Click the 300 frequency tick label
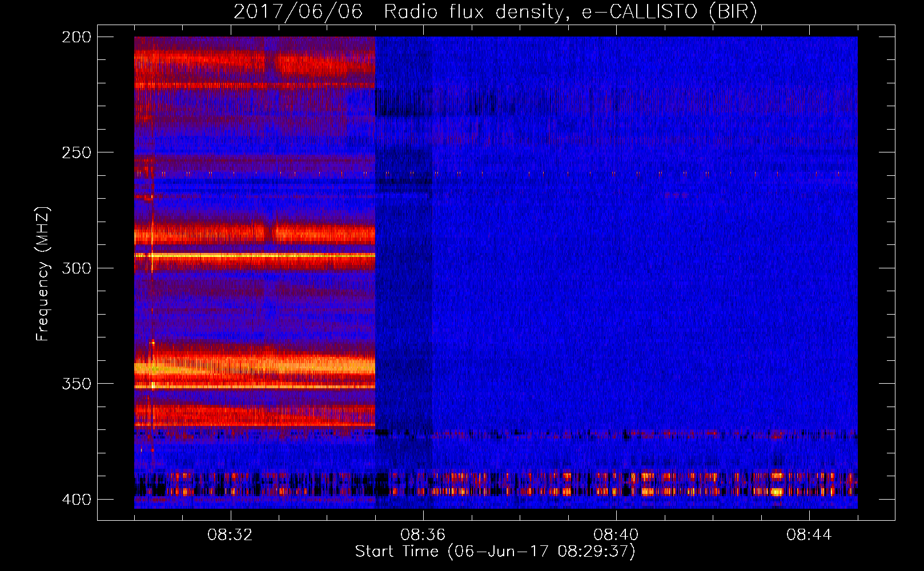This screenshot has height=571, width=924. (76, 268)
